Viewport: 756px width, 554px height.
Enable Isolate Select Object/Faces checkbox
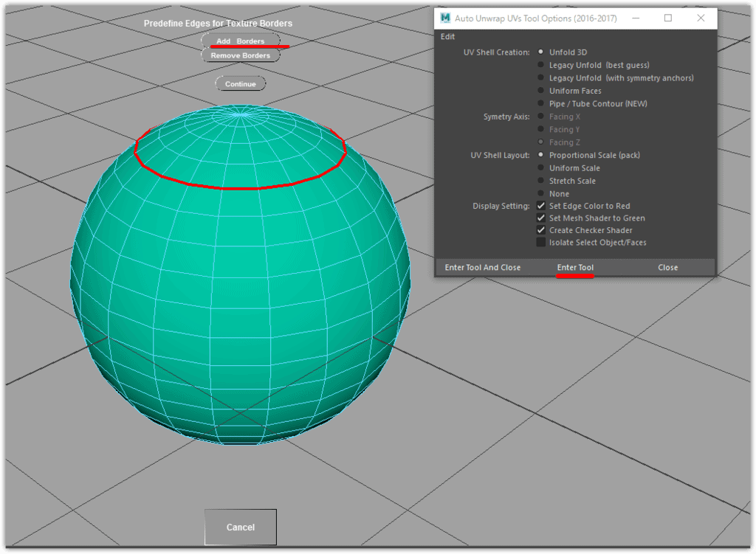[x=541, y=242]
